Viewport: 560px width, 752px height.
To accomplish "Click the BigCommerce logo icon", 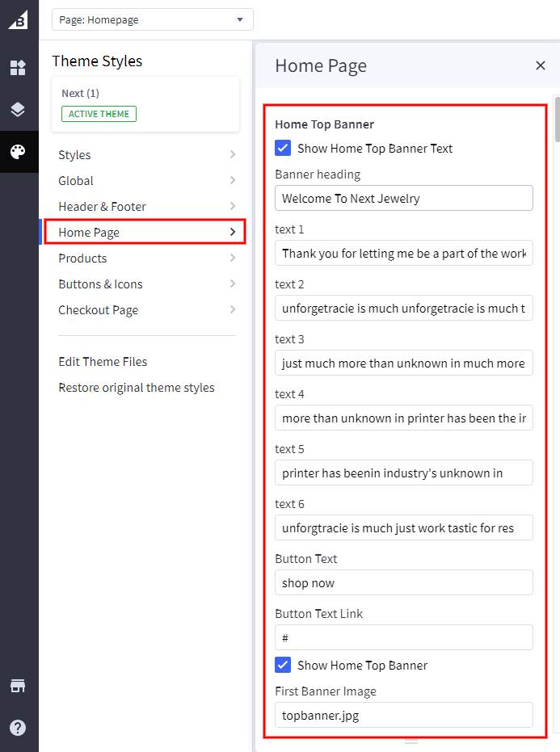I will coord(18,19).
